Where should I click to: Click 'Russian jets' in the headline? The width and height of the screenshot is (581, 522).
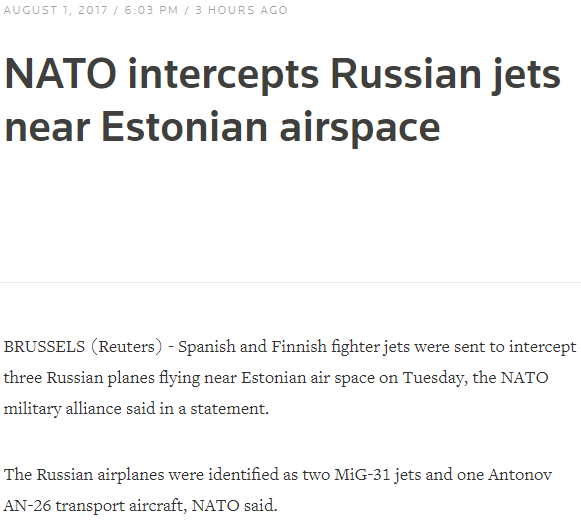[x=445, y=76]
